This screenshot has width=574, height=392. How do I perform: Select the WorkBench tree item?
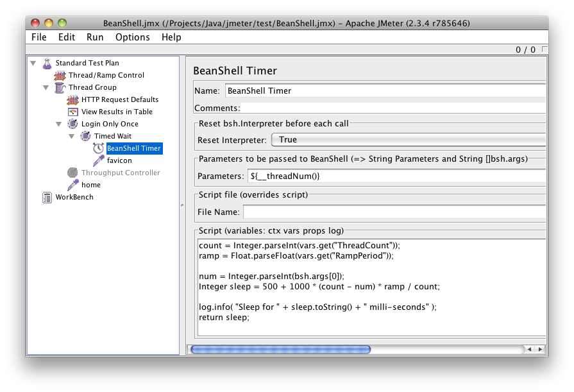pos(74,197)
